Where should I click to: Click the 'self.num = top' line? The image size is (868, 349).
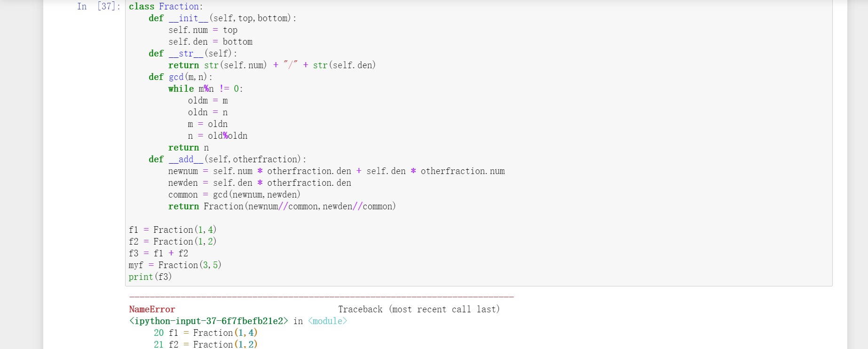(203, 30)
